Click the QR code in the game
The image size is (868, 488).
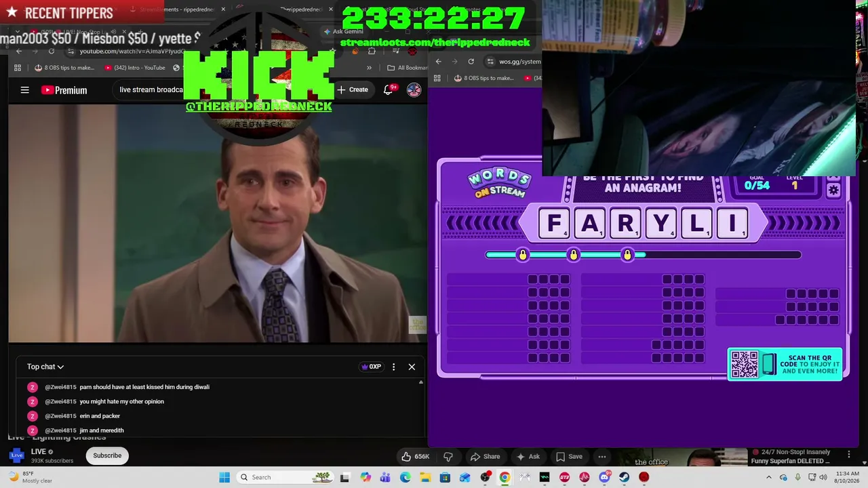pos(744,365)
